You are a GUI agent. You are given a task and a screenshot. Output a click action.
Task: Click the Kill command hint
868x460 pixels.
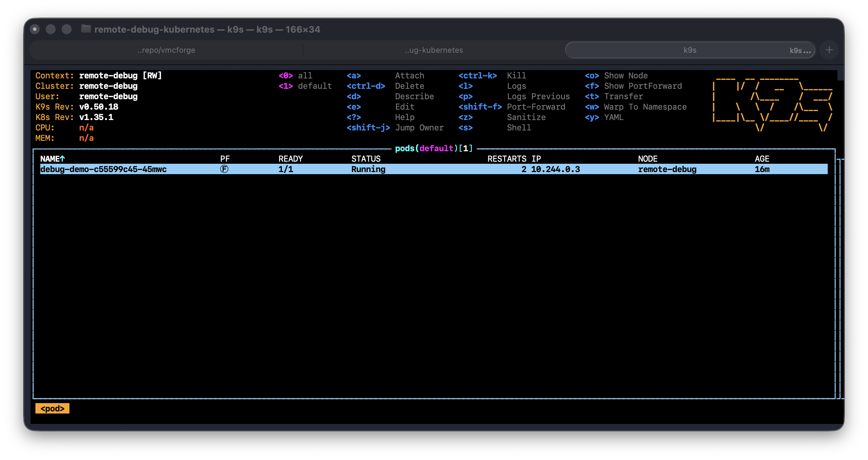(517, 76)
